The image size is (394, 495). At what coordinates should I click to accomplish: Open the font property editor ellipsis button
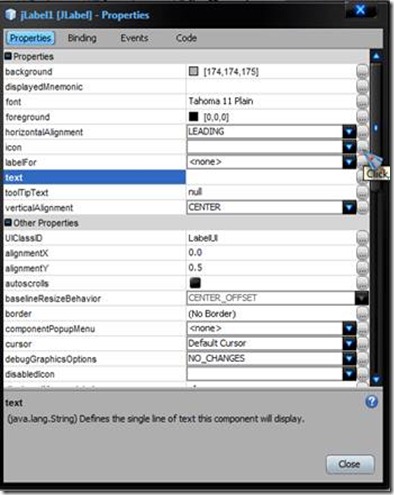tap(362, 102)
